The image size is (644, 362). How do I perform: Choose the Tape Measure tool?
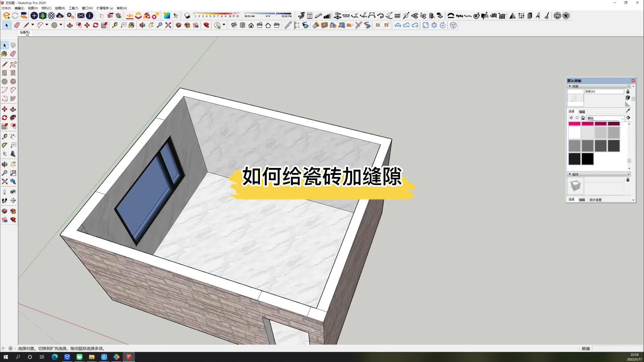(5, 136)
